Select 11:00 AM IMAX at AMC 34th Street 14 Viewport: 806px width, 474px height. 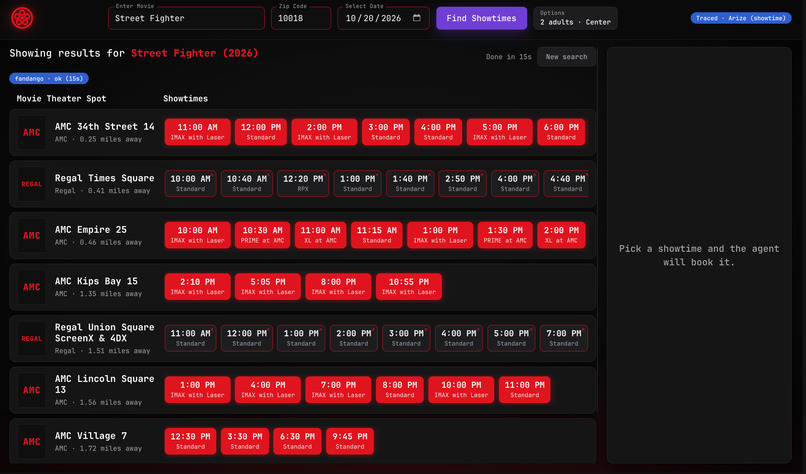[x=197, y=132]
